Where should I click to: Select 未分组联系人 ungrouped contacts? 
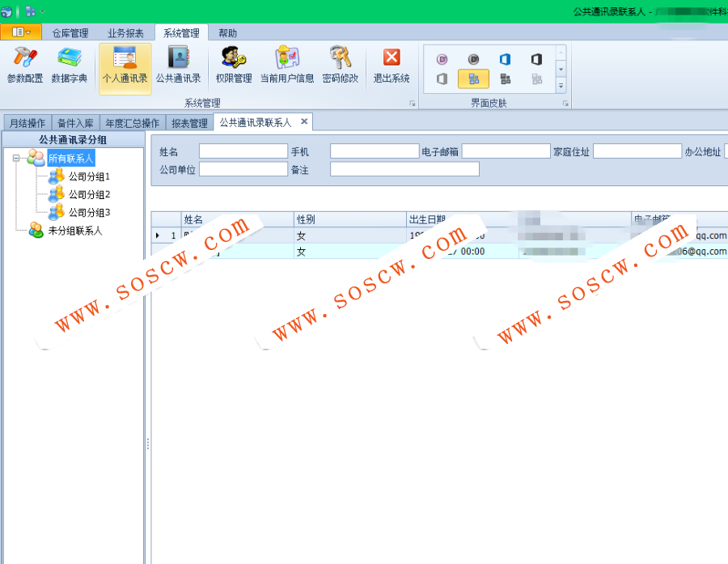[74, 231]
